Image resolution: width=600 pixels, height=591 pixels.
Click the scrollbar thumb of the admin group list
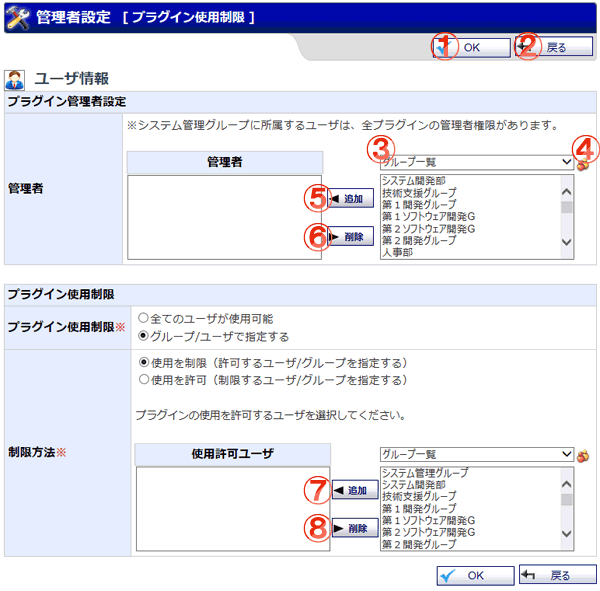pos(567,207)
